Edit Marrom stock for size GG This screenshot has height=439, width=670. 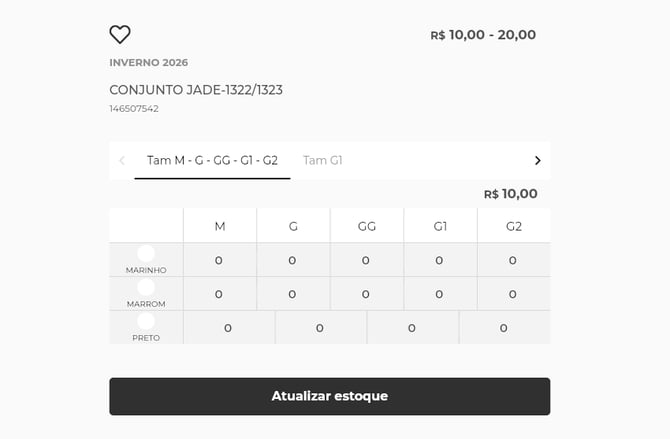(366, 294)
